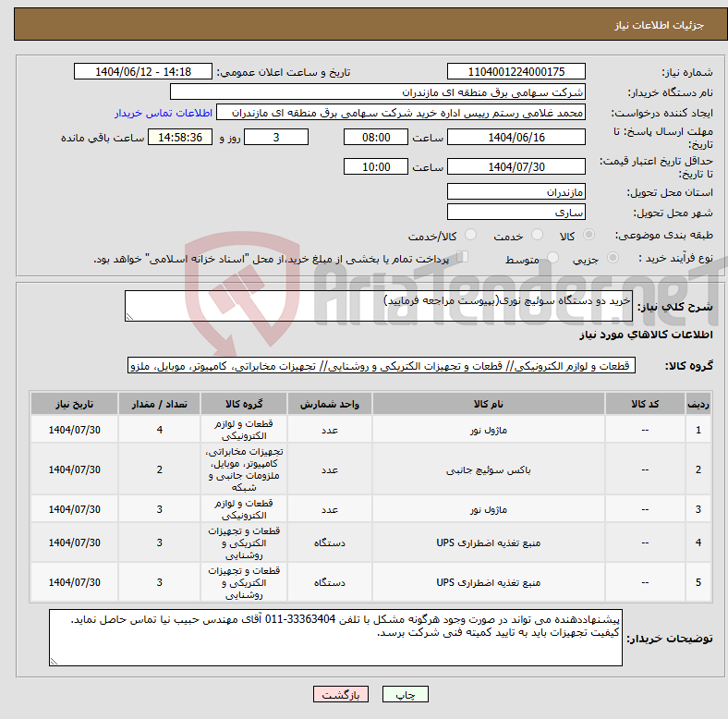The image size is (728, 719).
Task: Click the جزئیات اطلاعات نیاز header title
Action: pos(660,25)
